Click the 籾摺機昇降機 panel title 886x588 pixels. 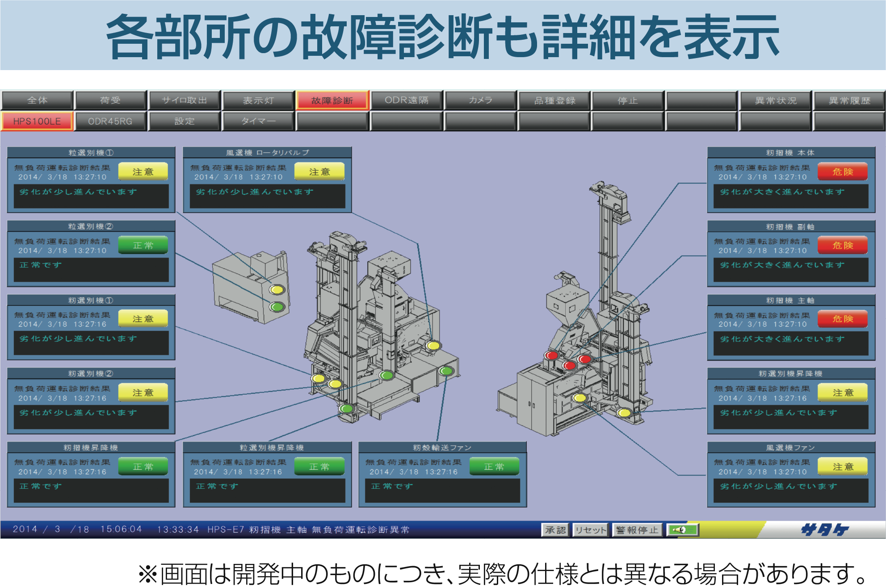91,447
